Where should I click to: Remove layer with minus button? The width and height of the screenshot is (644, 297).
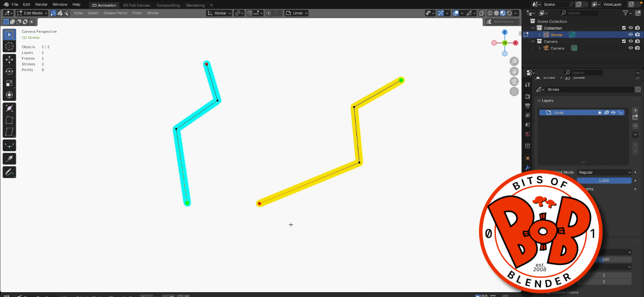tap(635, 126)
